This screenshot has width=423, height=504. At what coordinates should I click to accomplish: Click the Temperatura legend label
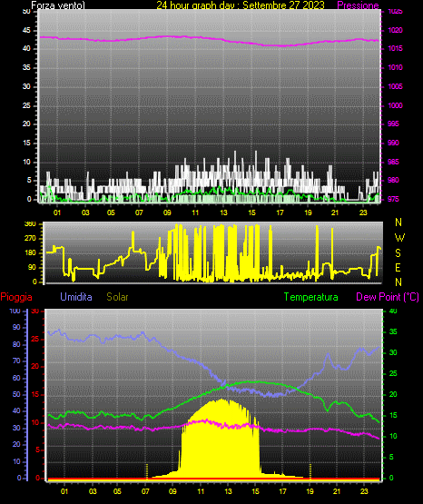[311, 297]
